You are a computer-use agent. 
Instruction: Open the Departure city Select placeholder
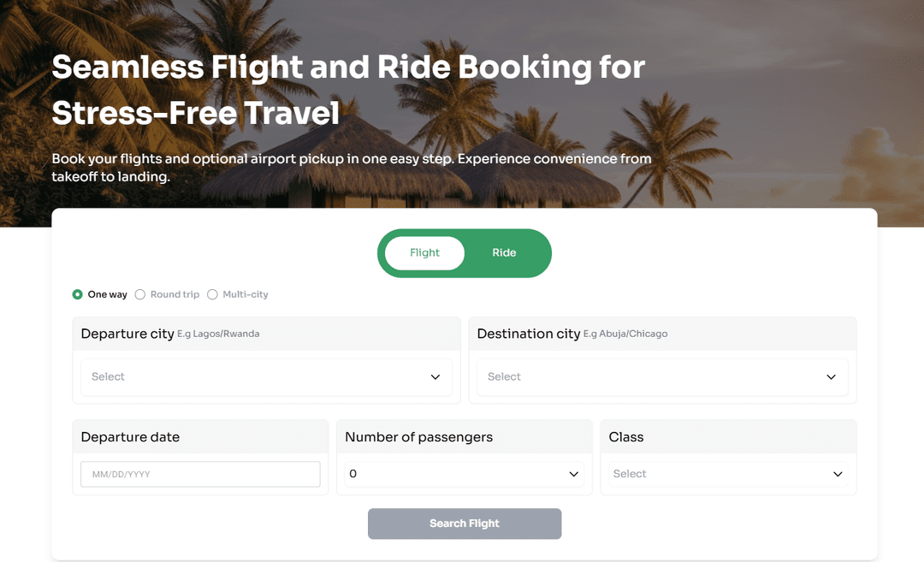(x=109, y=377)
